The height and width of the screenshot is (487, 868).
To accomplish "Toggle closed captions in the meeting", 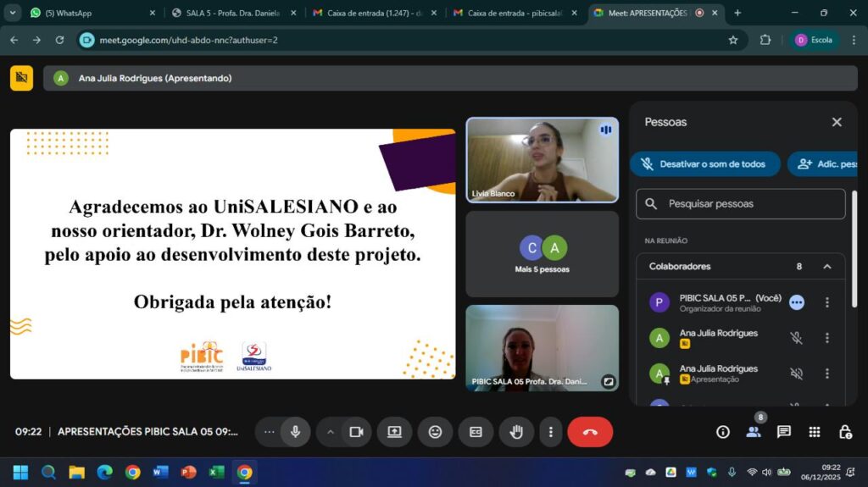I will click(x=476, y=432).
